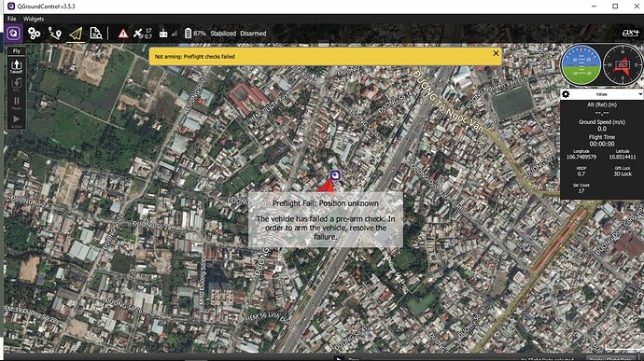Click the GPS Lock 3D Lock value

click(x=623, y=174)
